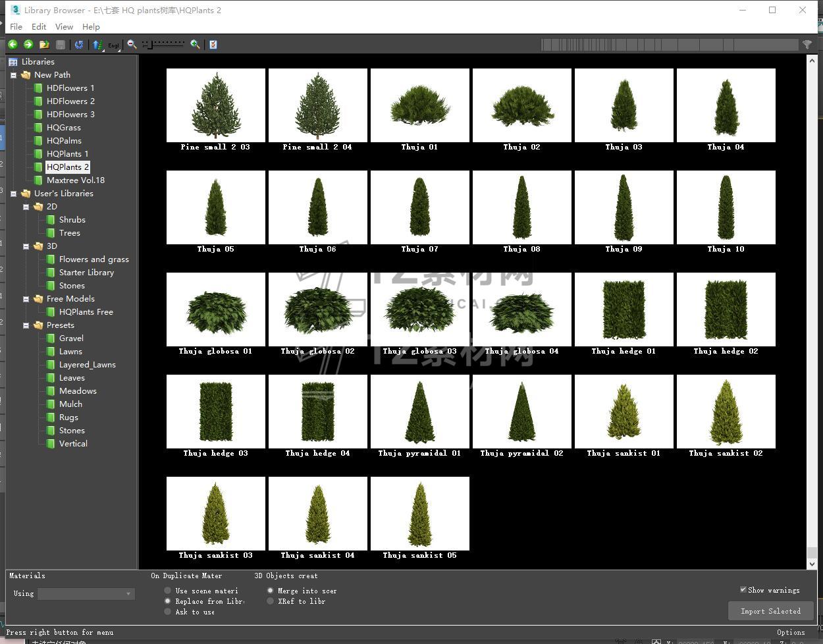Uncheck the Show warnings checkbox
Image resolution: width=823 pixels, height=644 pixels.
click(743, 589)
